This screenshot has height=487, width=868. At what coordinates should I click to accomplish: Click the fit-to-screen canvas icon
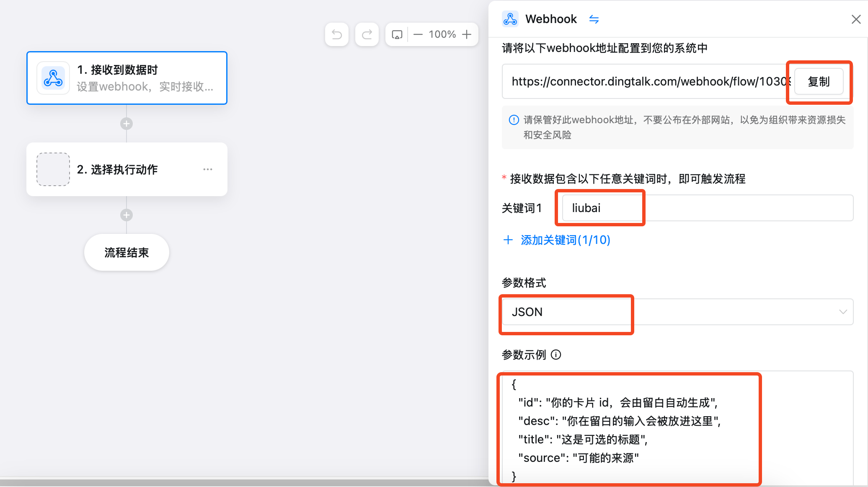(397, 34)
